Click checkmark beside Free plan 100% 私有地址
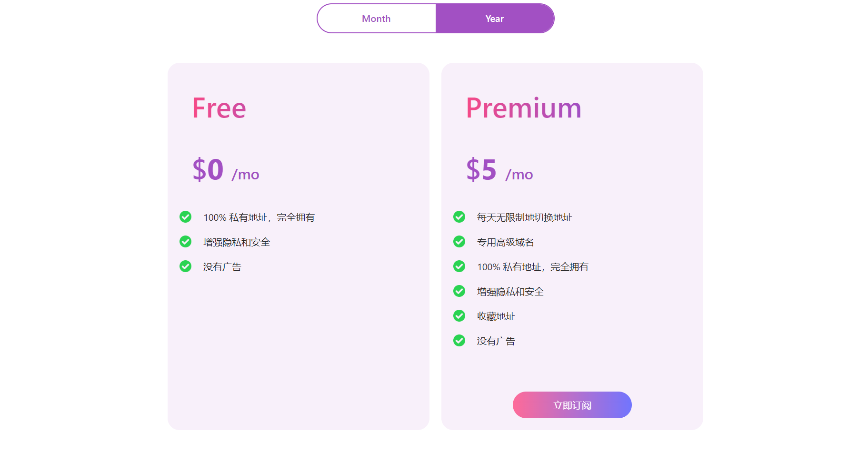The width and height of the screenshot is (868, 452). coord(185,217)
